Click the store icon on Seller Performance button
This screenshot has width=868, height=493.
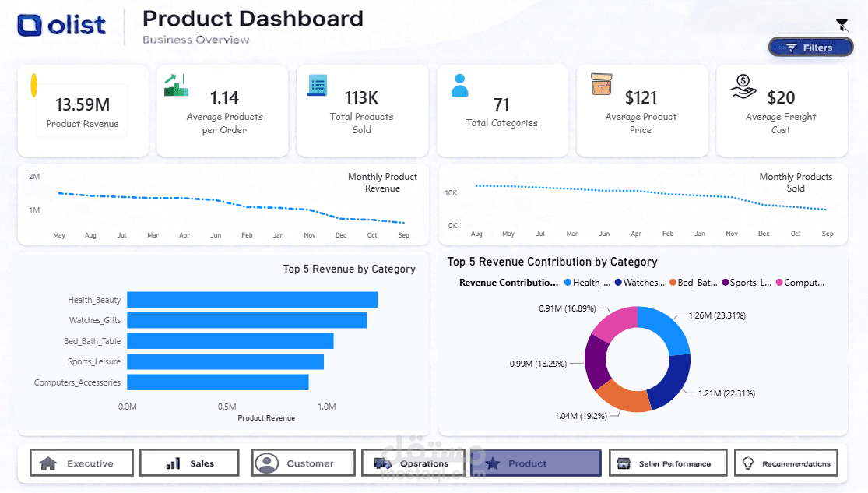pos(624,463)
